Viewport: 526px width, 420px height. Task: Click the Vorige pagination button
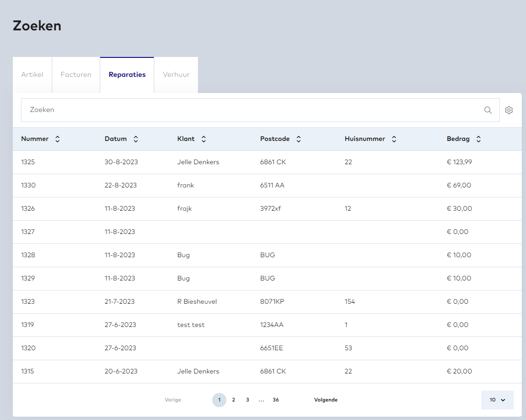(173, 400)
